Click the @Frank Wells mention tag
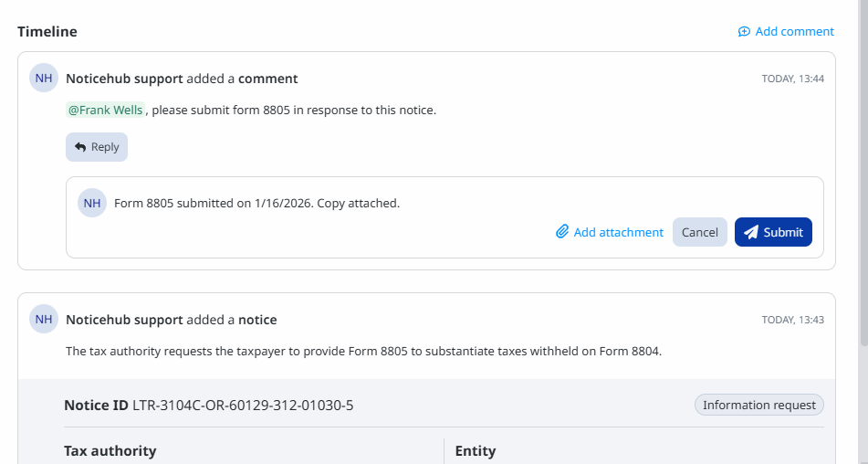Viewport: 868px width, 464px height. pyautogui.click(x=105, y=111)
